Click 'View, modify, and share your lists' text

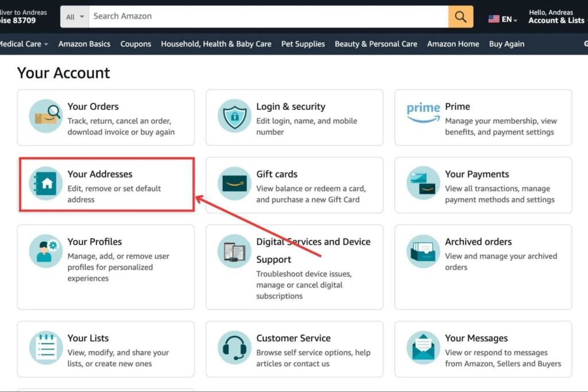click(x=118, y=358)
